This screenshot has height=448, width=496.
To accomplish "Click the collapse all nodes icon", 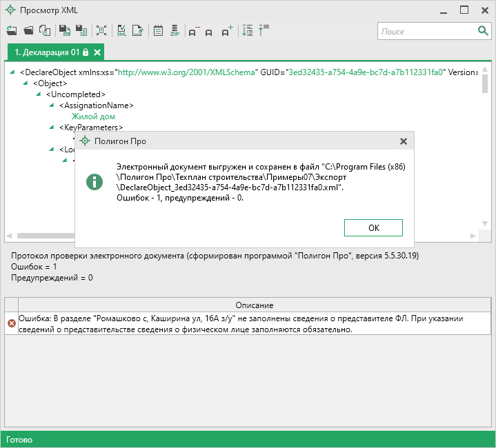I will [264, 31].
